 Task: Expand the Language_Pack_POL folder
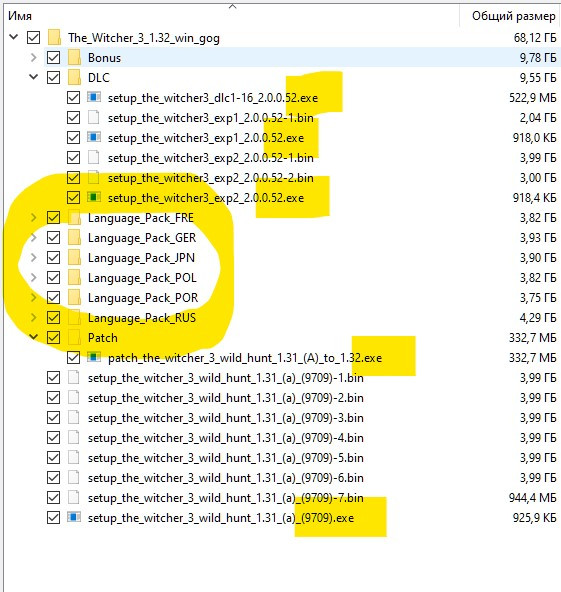coord(34,278)
